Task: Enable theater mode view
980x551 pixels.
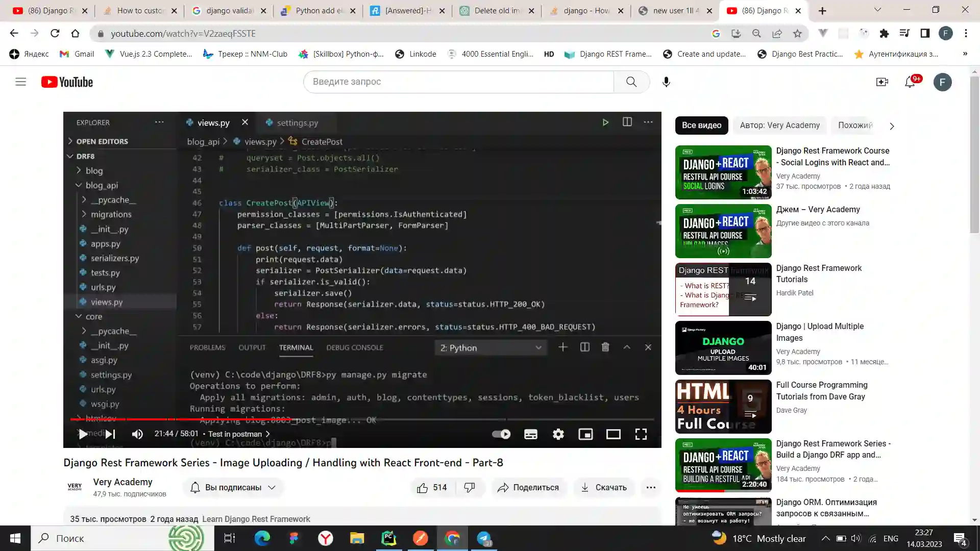Action: [613, 434]
